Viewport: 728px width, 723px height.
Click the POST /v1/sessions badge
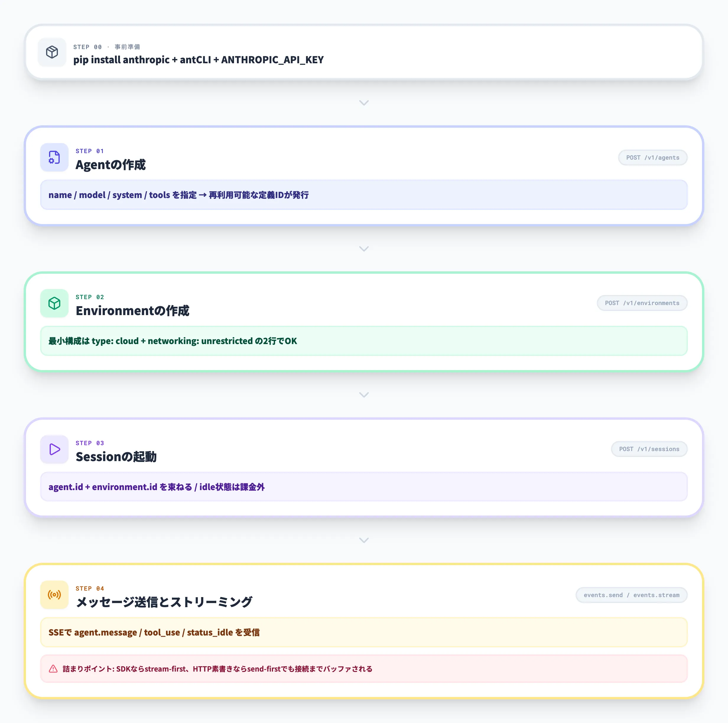649,449
